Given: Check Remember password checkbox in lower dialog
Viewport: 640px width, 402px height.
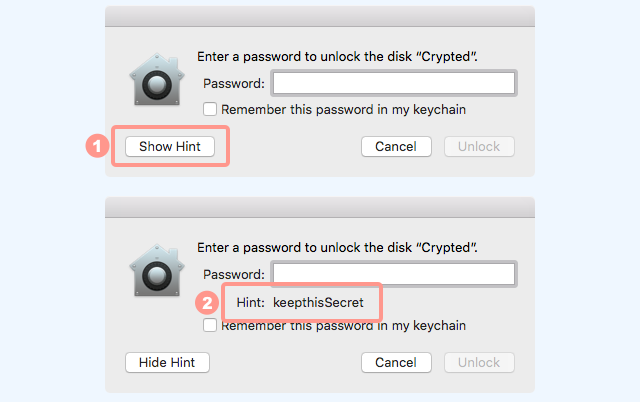Looking at the screenshot, I should [210, 325].
